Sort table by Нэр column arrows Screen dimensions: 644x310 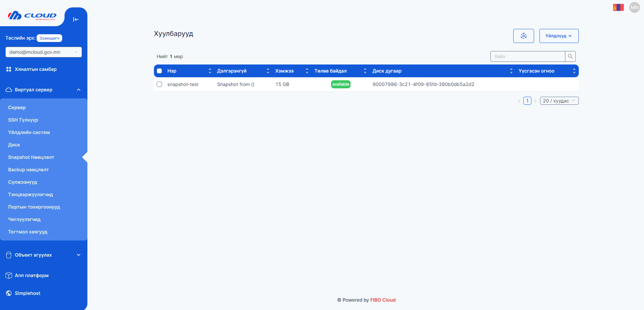tap(210, 71)
